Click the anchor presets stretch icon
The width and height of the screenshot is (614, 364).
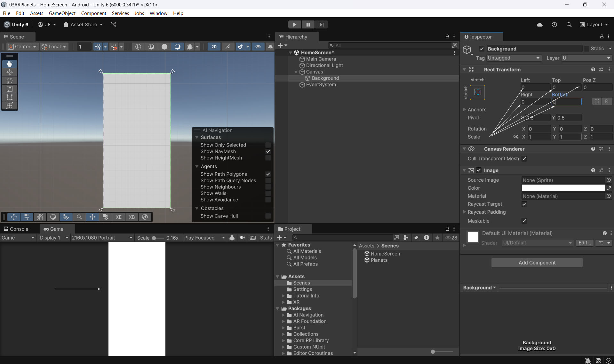477,92
